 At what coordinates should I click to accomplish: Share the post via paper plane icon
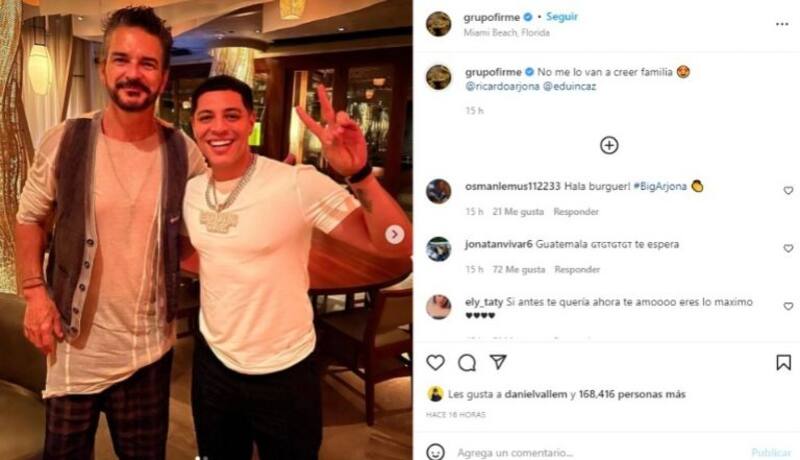[x=498, y=362]
